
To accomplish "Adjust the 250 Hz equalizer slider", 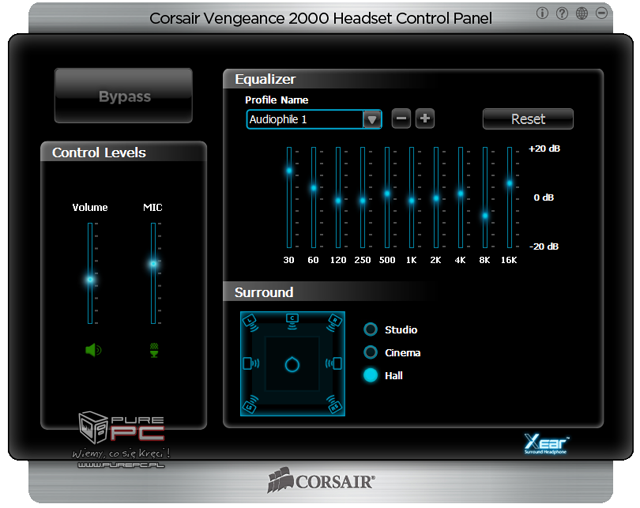I will click(x=362, y=200).
